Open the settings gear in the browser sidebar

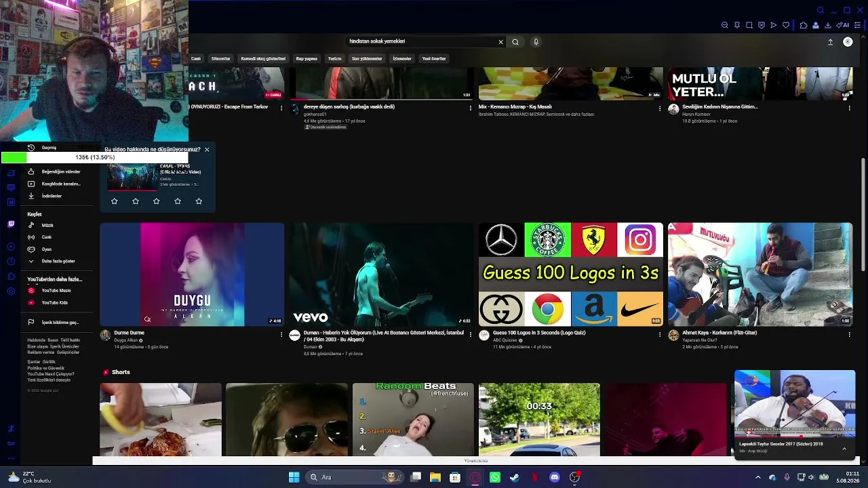coord(11,291)
